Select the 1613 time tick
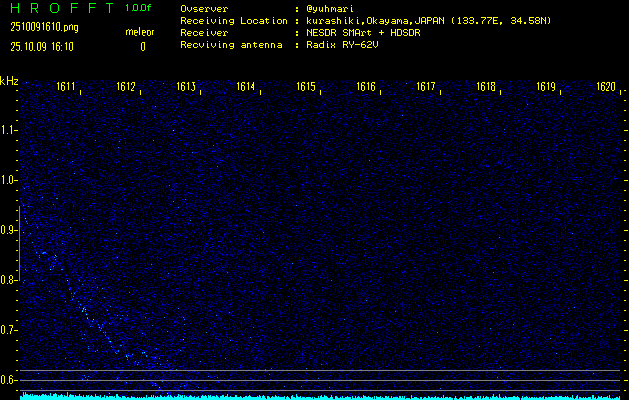The width and height of the screenshot is (629, 400). point(186,88)
